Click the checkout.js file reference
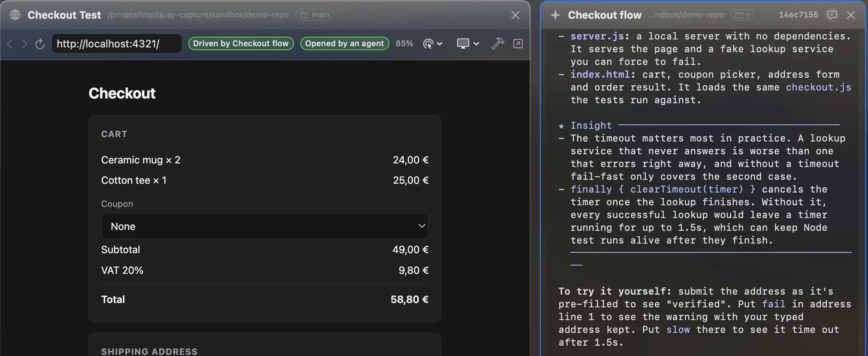 818,87
